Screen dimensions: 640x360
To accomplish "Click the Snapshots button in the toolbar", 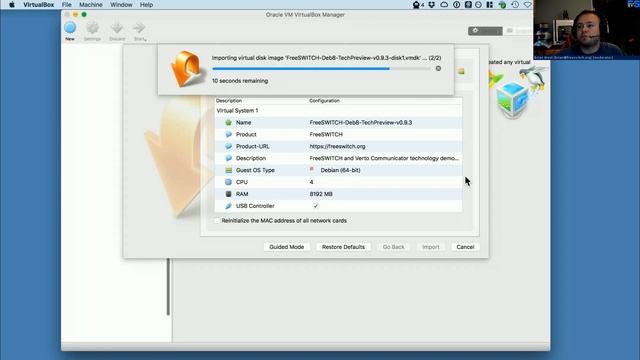I will pyautogui.click(x=518, y=31).
